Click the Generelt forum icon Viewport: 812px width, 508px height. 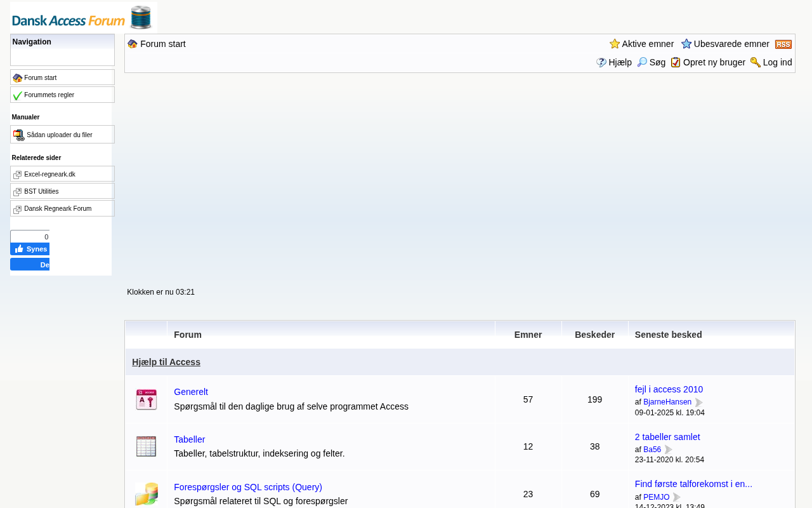(146, 399)
